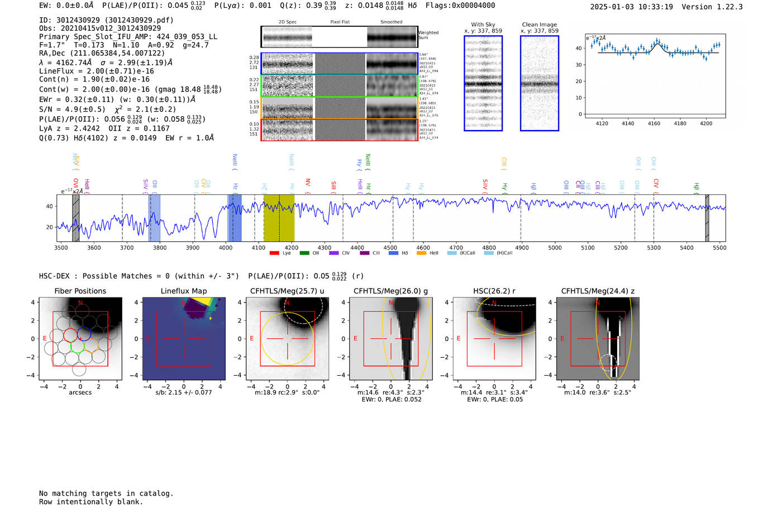Click the Flags:0x00004000 header value

coord(460,6)
